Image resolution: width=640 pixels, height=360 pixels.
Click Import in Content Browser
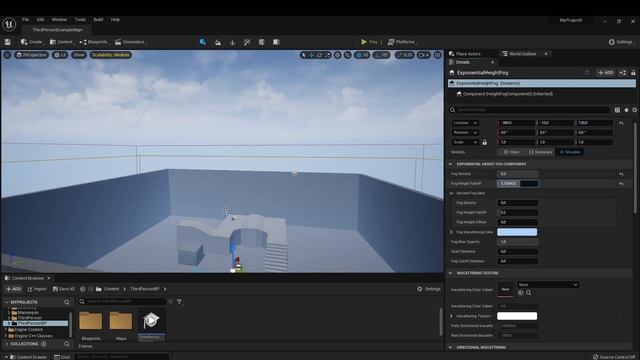coord(37,289)
